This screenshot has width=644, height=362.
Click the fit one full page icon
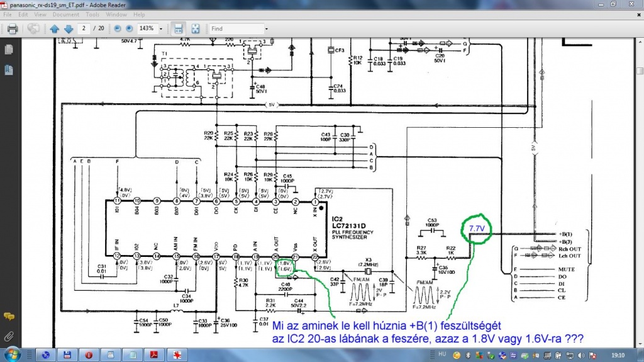point(196,29)
